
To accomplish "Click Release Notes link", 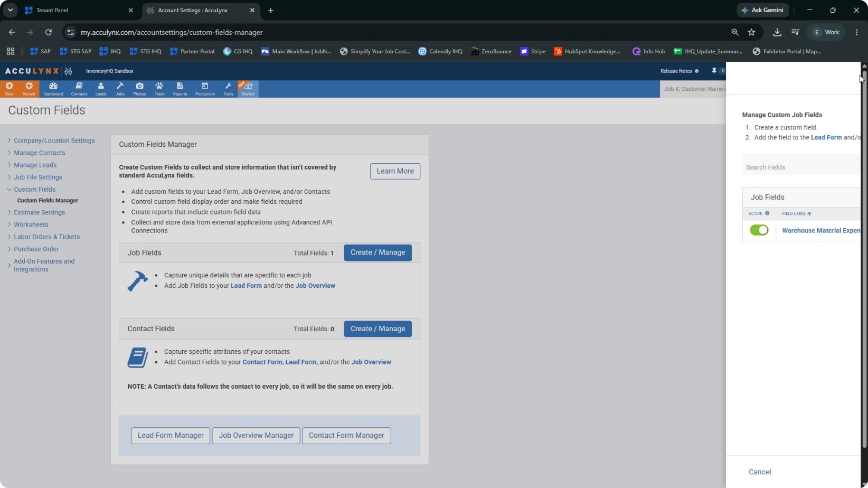I will [x=676, y=71].
